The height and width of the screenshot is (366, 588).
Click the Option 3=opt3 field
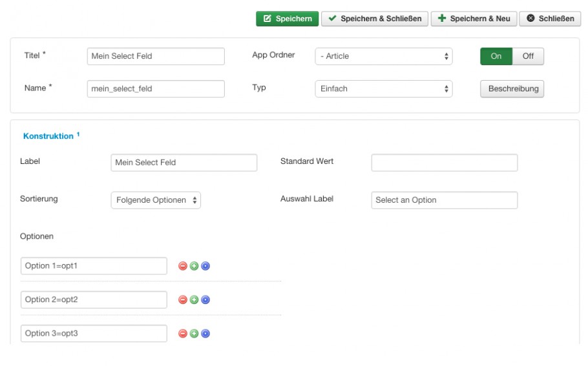tap(94, 334)
